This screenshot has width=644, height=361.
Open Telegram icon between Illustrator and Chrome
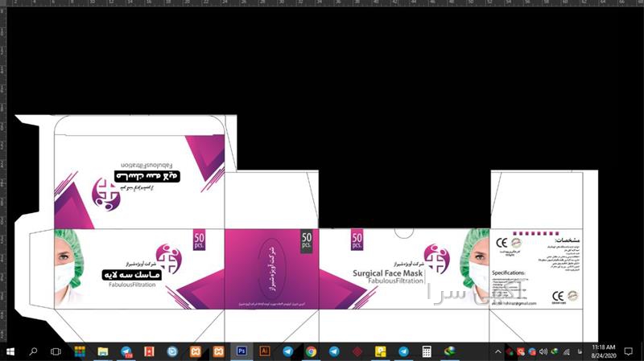pos(288,351)
